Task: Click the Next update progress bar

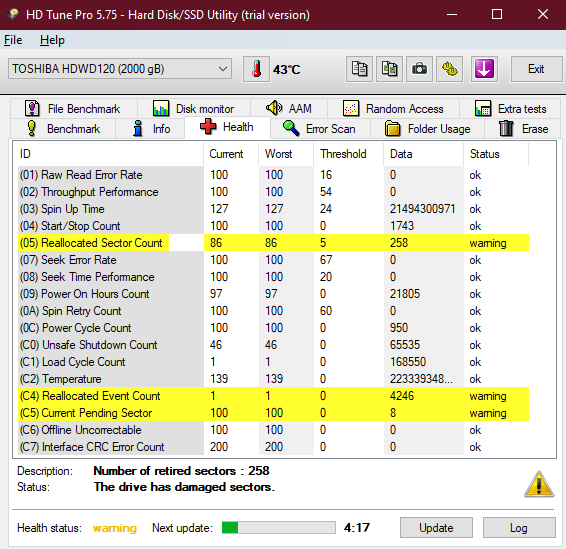Action: click(x=279, y=528)
